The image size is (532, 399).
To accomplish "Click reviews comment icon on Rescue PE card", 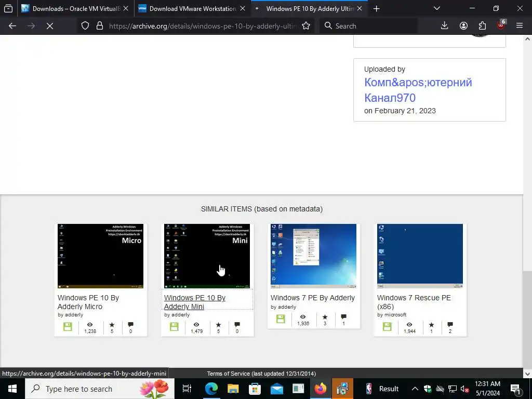I will [x=450, y=325].
